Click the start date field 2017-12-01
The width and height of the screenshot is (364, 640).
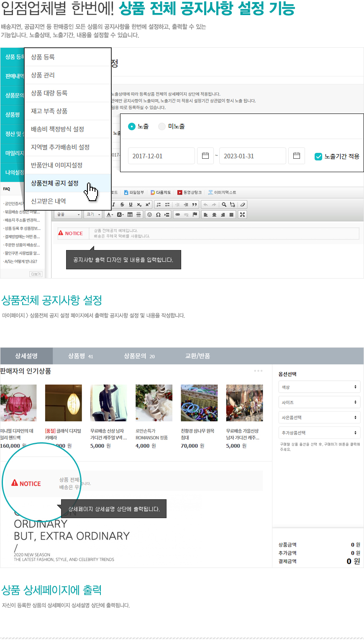pyautogui.click(x=161, y=156)
